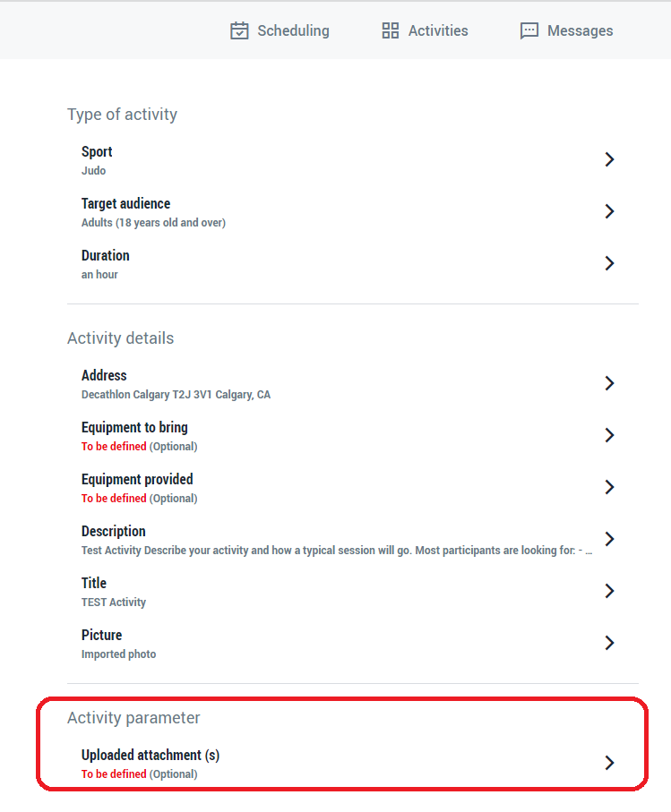Click the Scheduling calendar icon
The height and width of the screenshot is (812, 671).
[239, 30]
